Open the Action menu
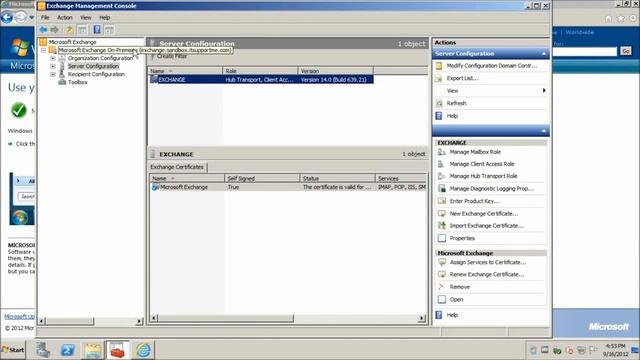Image resolution: width=640 pixels, height=360 pixels. click(x=64, y=18)
